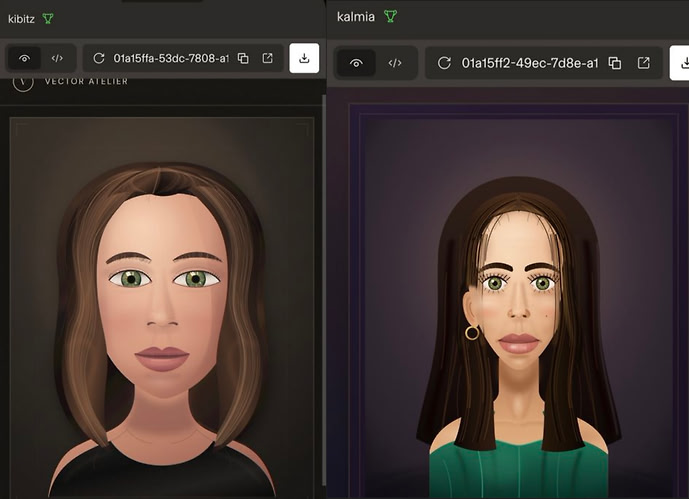Screen dimensions: 689x499
Task: Click the trophy icon next to kibitz
Action: [x=48, y=18]
